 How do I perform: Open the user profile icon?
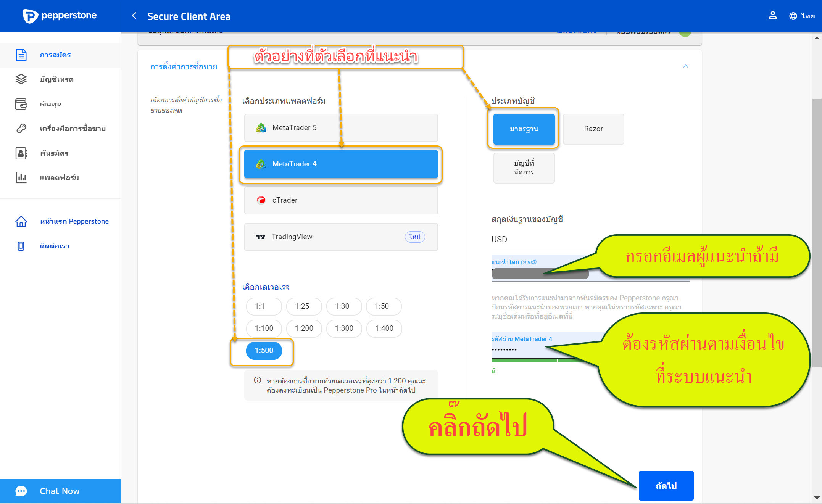773,16
